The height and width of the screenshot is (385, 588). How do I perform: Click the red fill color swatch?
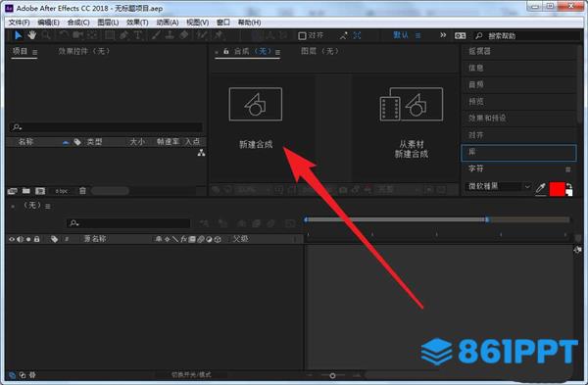pyautogui.click(x=557, y=189)
